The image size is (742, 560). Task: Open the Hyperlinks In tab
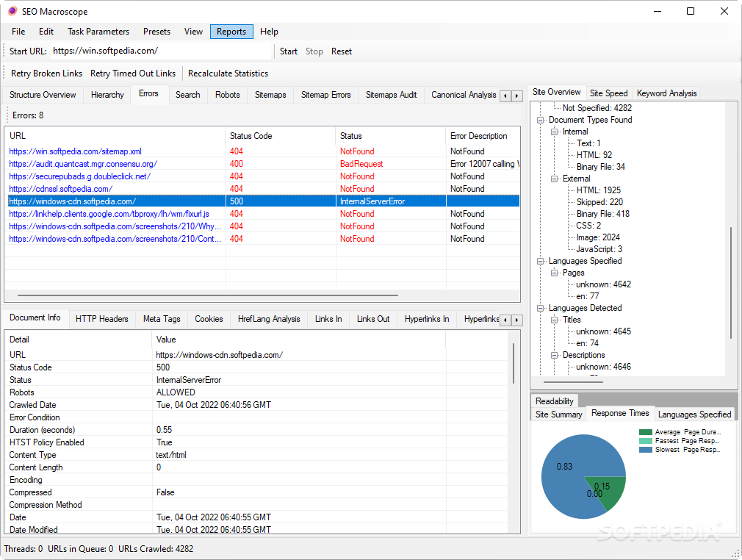pos(427,319)
